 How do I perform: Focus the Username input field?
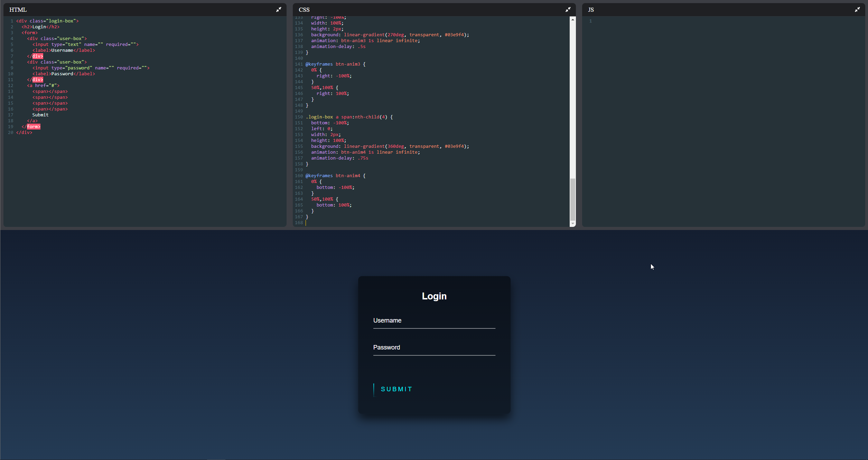(434, 321)
